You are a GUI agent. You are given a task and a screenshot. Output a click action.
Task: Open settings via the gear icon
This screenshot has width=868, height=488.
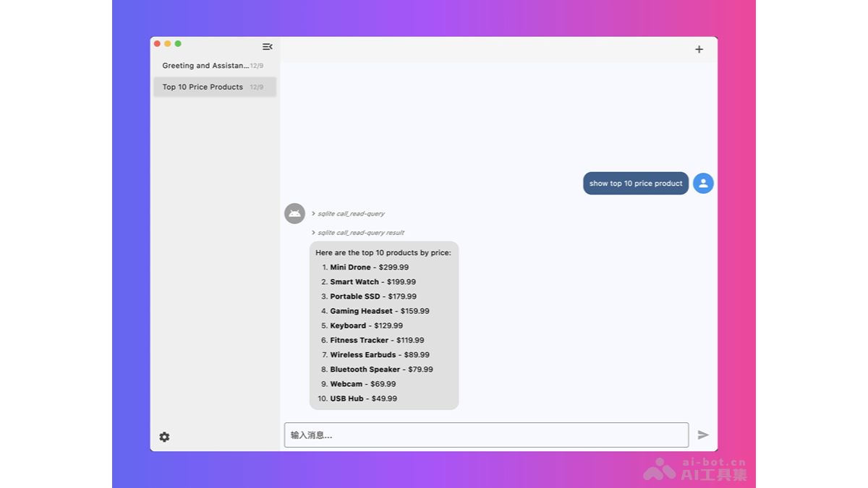(165, 437)
